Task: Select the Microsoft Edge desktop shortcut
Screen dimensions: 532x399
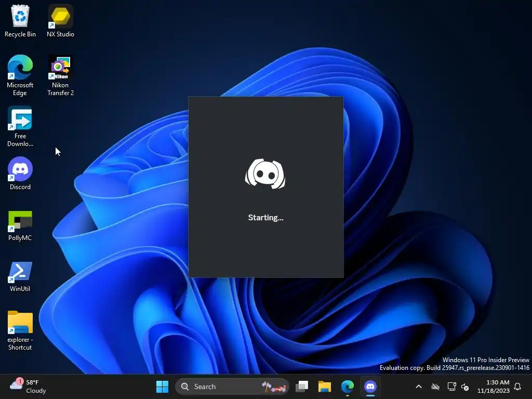Action: 20,75
